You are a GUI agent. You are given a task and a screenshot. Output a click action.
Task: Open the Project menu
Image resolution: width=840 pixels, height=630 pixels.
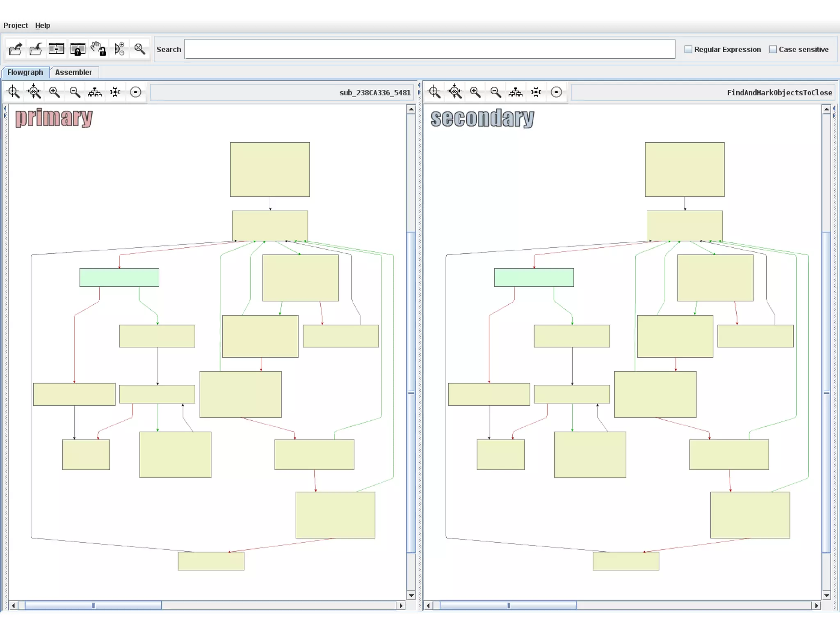tap(16, 25)
